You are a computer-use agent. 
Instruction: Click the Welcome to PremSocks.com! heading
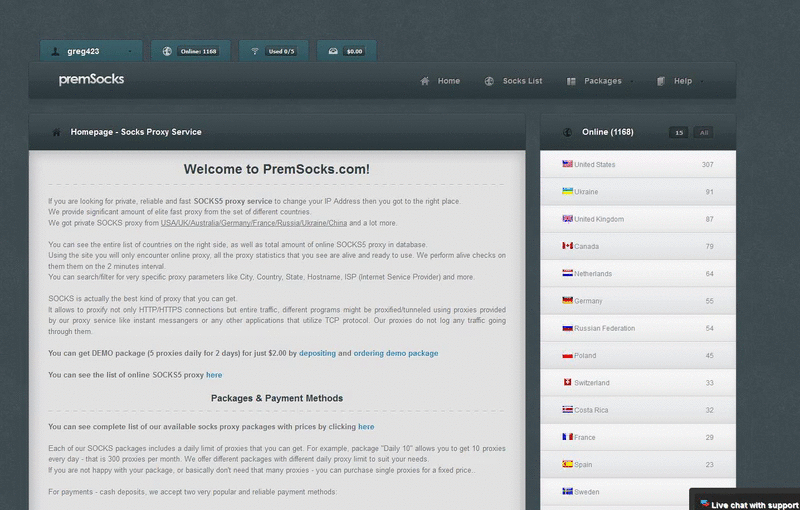[277, 169]
